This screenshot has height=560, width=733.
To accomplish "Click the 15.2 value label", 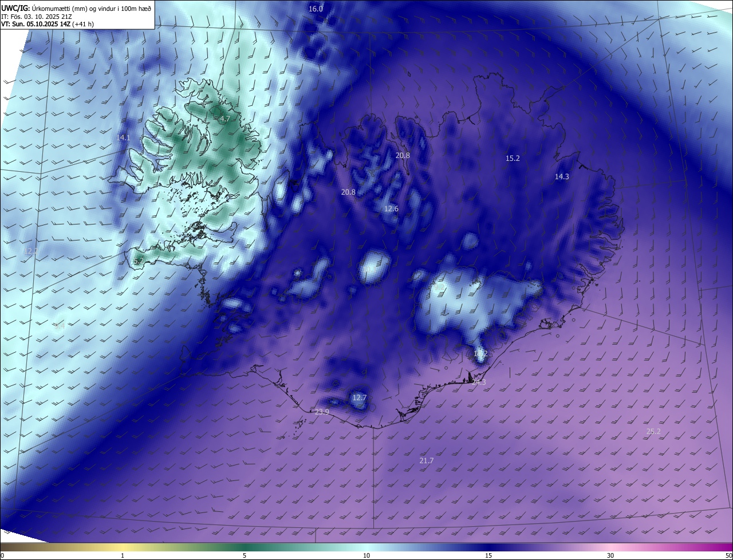I will (513, 158).
